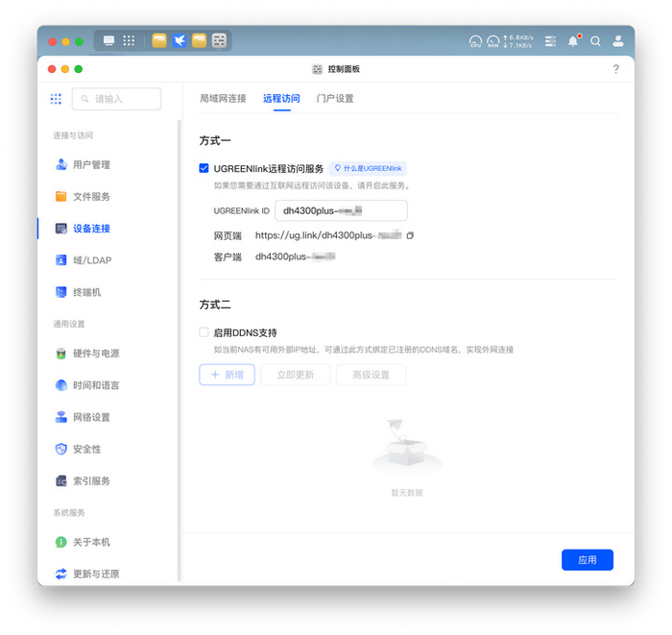Switch to 远程访问 tab
Image resolution: width=672 pixels, height=635 pixels.
pos(281,99)
